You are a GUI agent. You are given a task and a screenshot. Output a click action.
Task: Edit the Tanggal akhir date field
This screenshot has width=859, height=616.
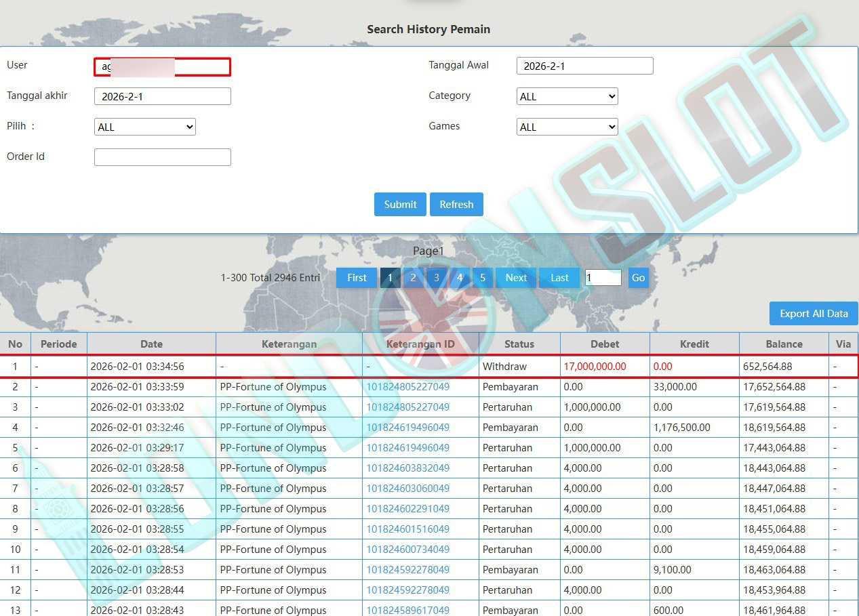click(162, 97)
